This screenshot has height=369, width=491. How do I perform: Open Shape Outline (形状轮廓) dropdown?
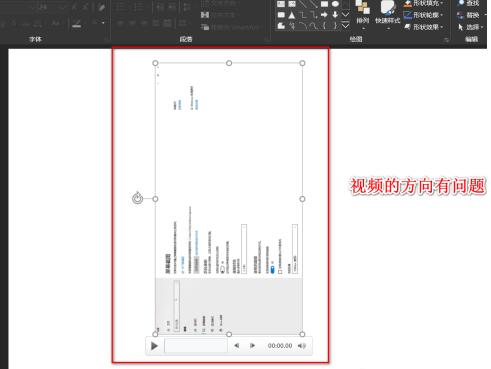(x=424, y=15)
